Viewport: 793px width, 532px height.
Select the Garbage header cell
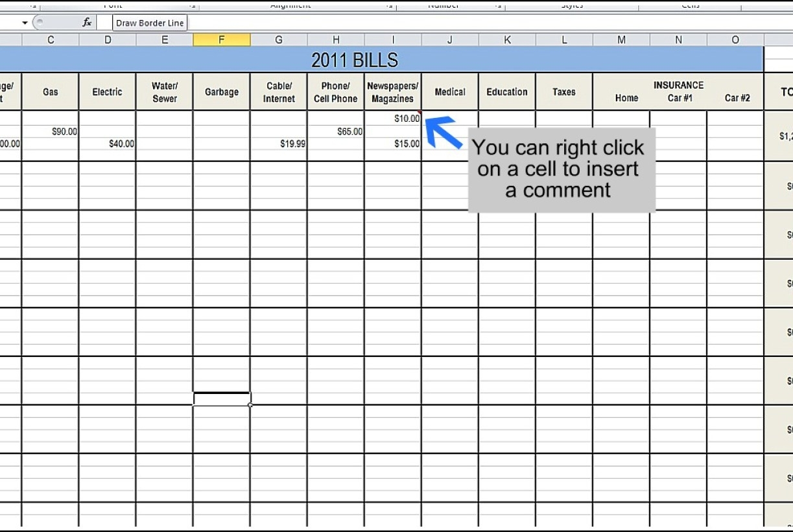(x=222, y=92)
